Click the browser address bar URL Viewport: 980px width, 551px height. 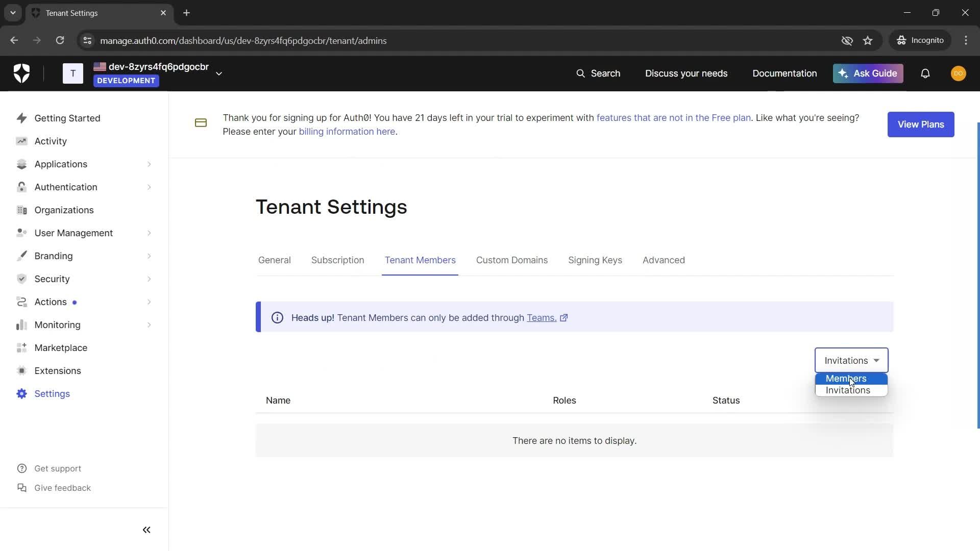click(x=243, y=41)
